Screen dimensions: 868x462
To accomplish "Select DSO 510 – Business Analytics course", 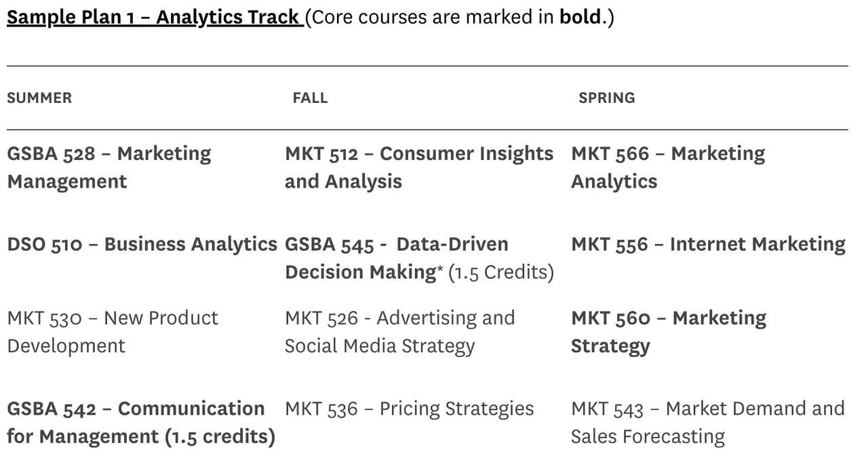I will [142, 244].
